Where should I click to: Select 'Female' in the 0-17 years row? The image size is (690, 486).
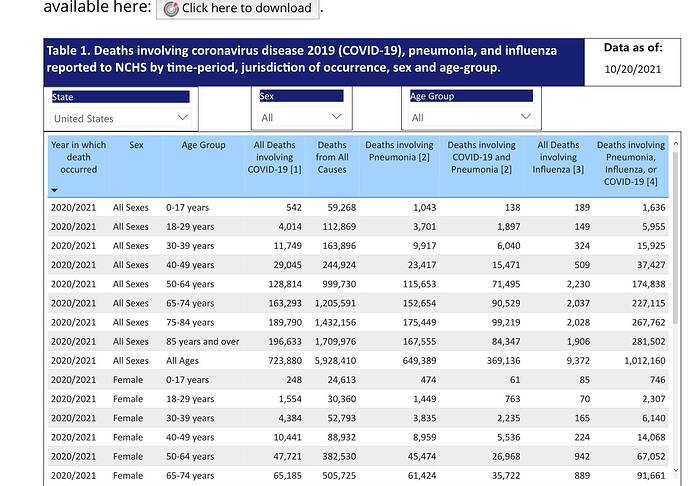coord(128,380)
